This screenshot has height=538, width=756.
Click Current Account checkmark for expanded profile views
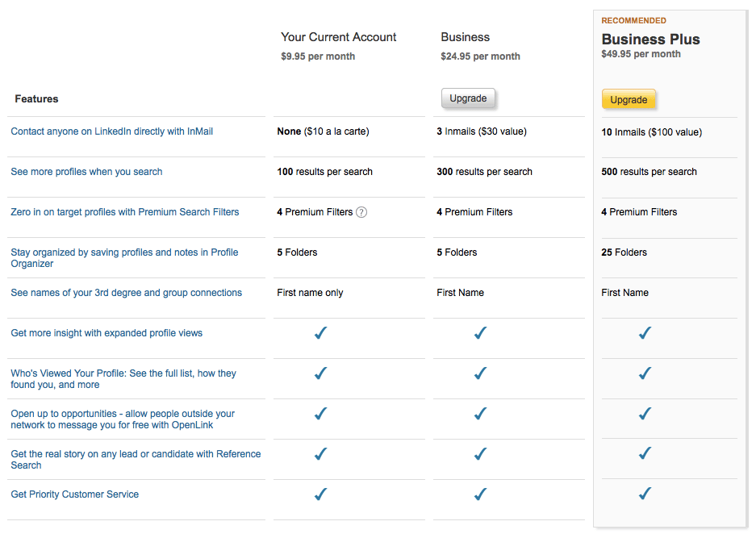(320, 332)
